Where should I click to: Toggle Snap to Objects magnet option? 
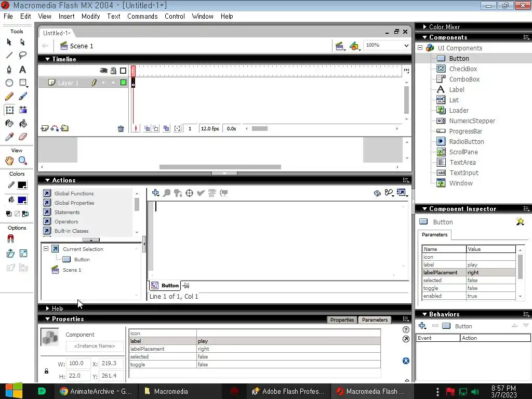(10, 239)
